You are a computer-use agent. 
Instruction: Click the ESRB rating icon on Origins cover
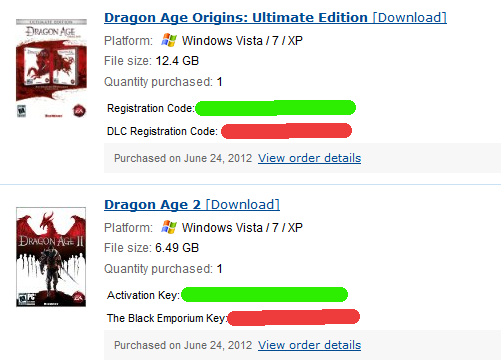pos(21,111)
